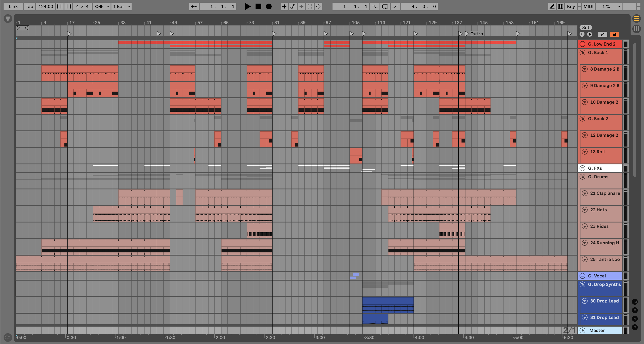Click the Capture MIDI icon
Image resolution: width=644 pixels, height=344 pixels.
(310, 6)
